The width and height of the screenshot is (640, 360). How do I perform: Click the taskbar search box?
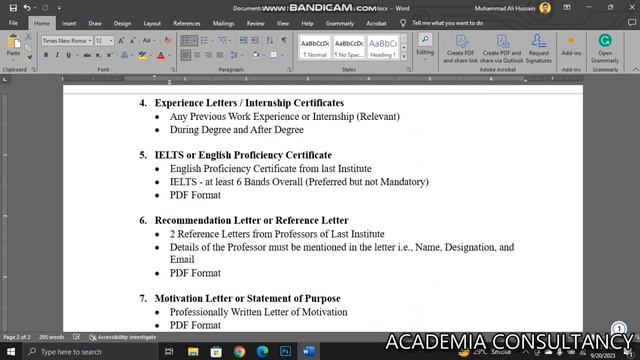(89, 351)
